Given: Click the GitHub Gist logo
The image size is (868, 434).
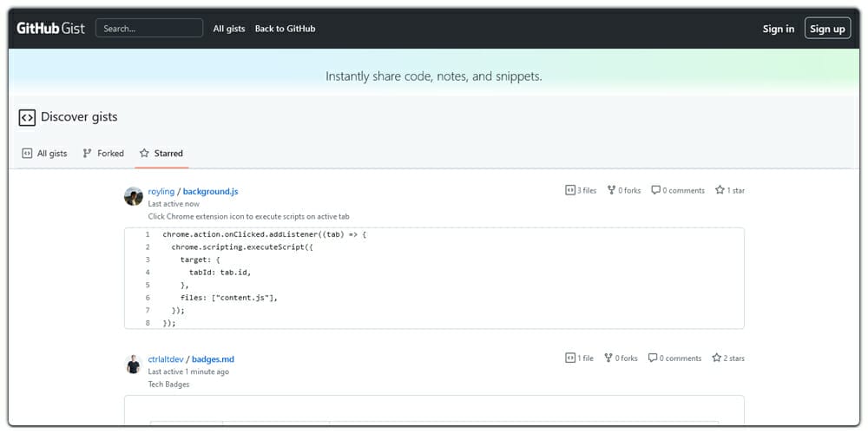Looking at the screenshot, I should [50, 29].
